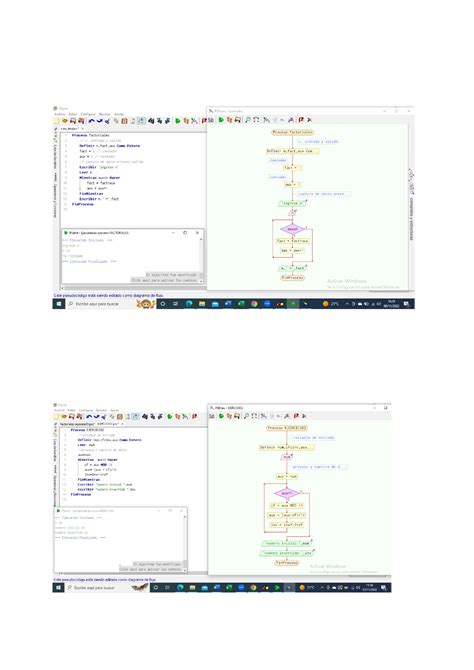
Task: Click 'Click aquí para aplicar los cambios' in EJERCICIO02 execution window
Action: click(x=151, y=570)
